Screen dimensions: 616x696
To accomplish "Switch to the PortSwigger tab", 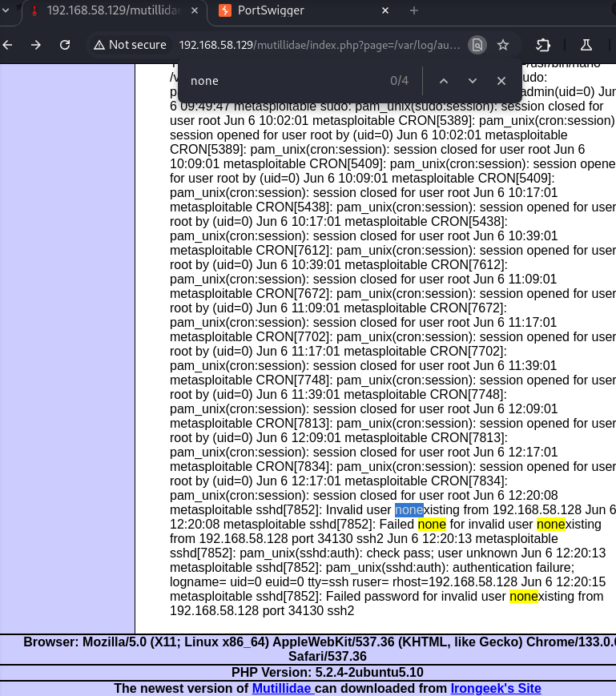I will point(280,10).
